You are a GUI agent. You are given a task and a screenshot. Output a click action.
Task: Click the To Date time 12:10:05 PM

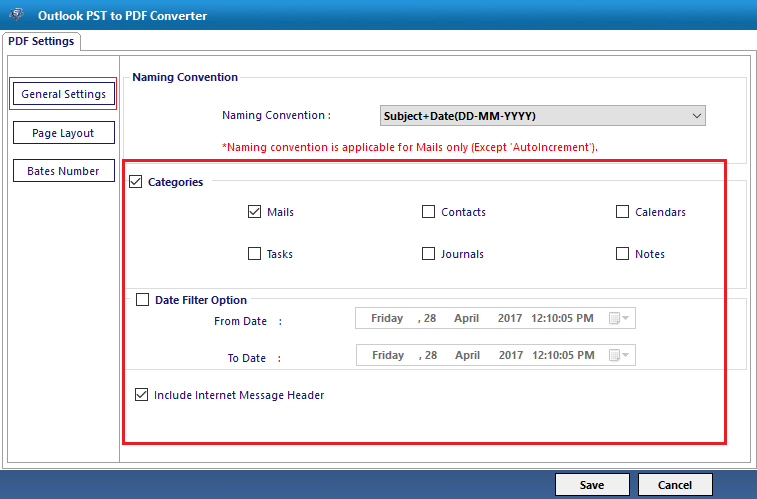point(563,355)
